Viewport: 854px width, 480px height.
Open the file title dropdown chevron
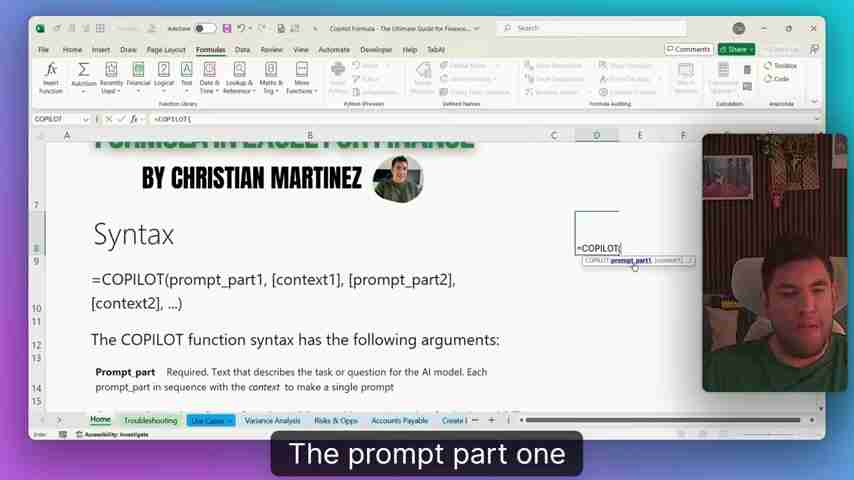tap(477, 28)
